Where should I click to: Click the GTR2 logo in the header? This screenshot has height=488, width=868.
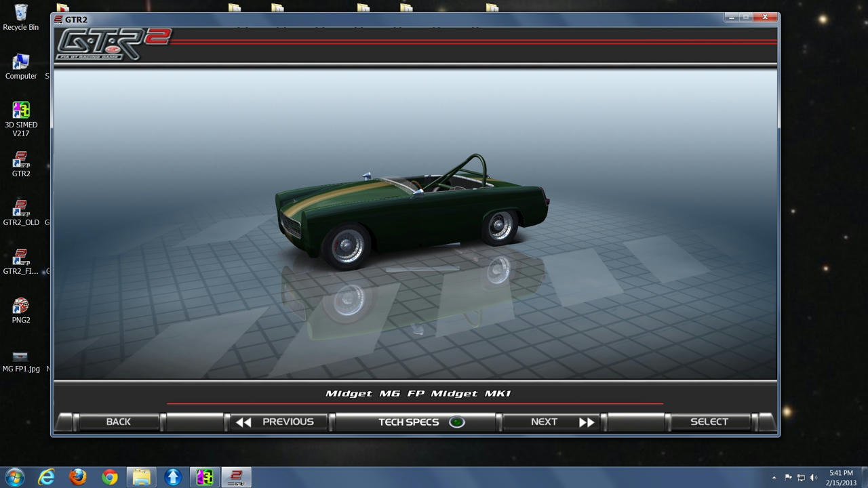pos(113,44)
